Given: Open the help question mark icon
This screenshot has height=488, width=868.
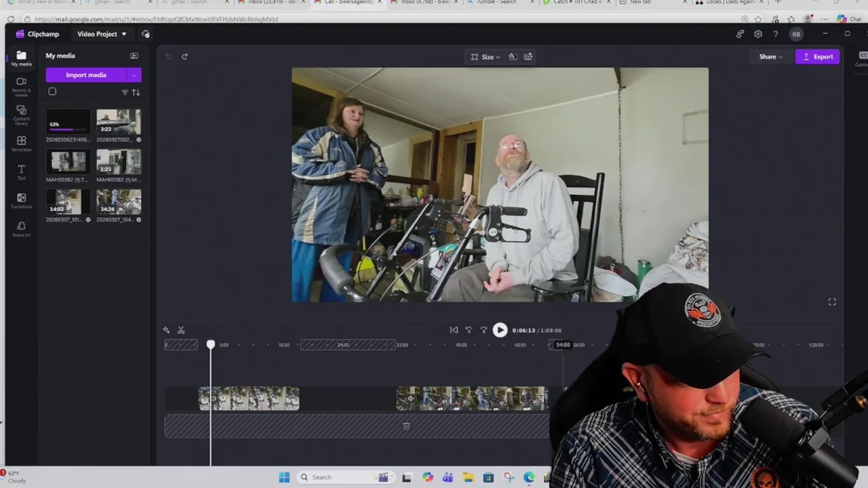Looking at the screenshot, I should pyautogui.click(x=775, y=34).
